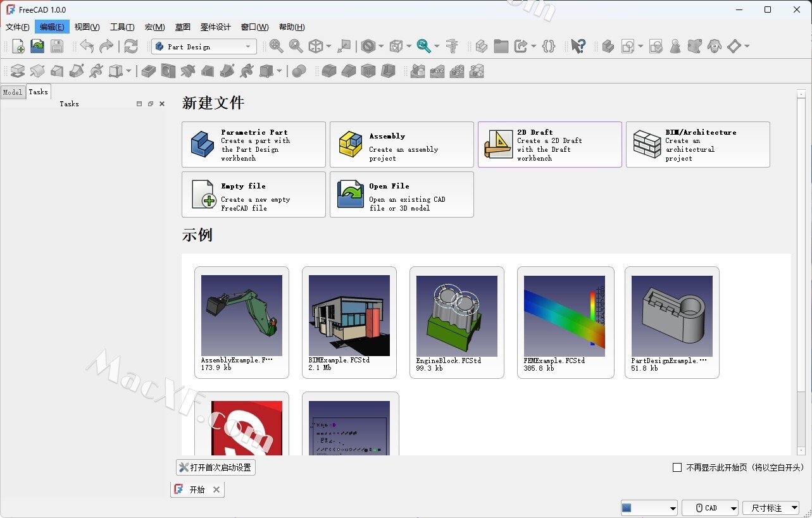Click the Boolean operation spheres icon

pyautogui.click(x=299, y=71)
